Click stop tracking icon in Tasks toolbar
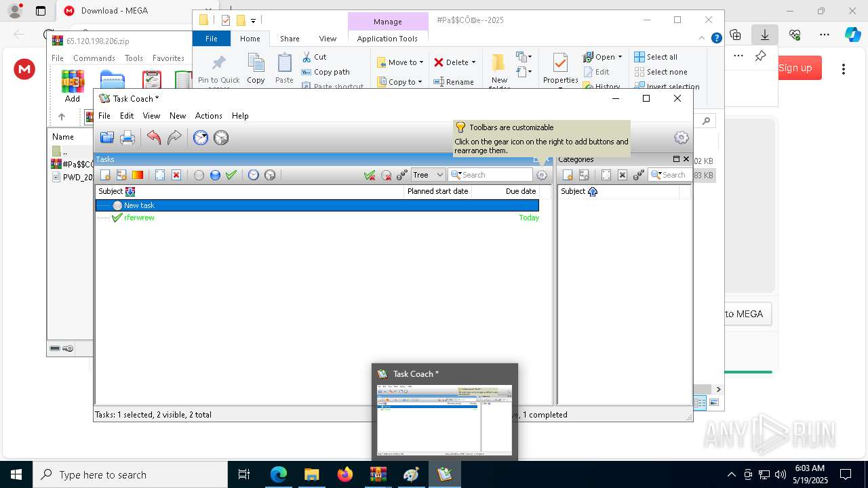This screenshot has width=868, height=488. (270, 175)
